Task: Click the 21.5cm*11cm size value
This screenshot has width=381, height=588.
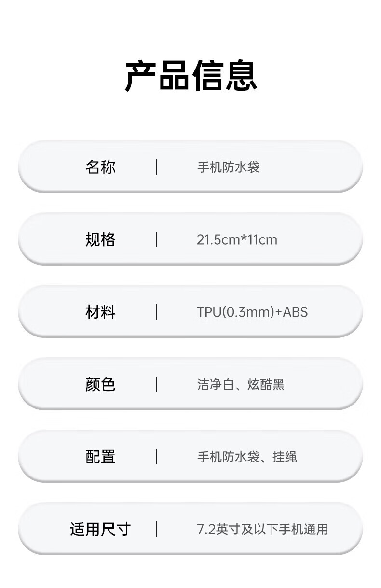Action: (x=237, y=240)
